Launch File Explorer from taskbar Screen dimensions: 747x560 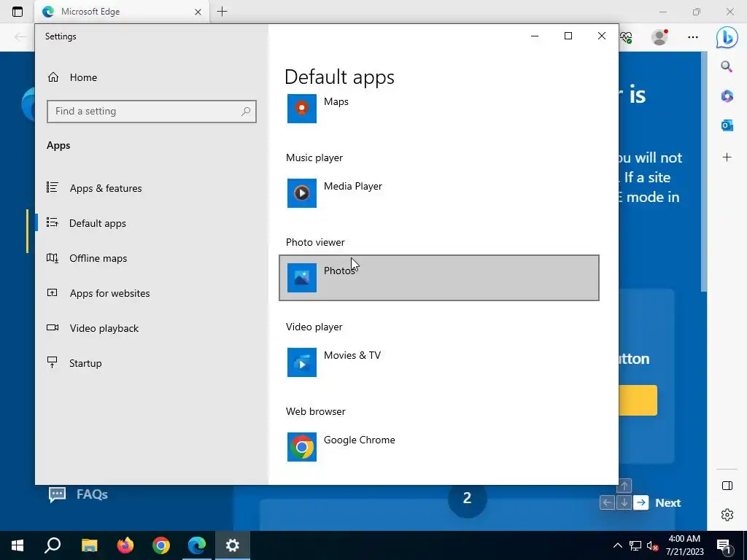point(90,545)
